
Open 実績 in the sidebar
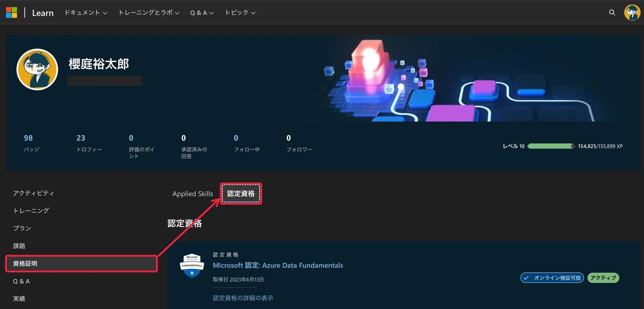pyautogui.click(x=19, y=299)
